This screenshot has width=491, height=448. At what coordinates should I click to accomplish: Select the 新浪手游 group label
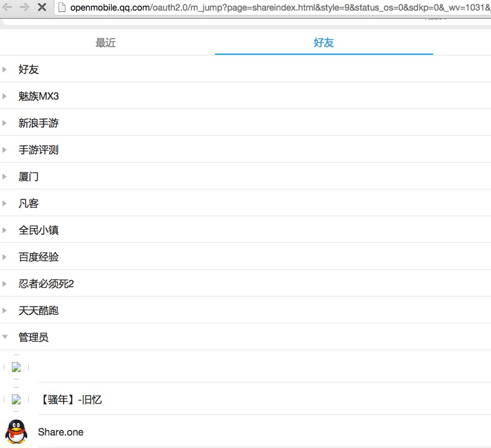point(39,123)
